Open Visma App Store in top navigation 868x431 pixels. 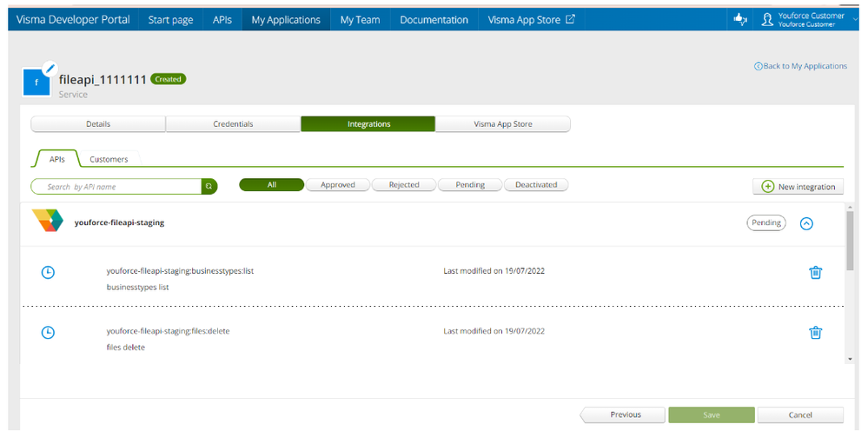[532, 20]
